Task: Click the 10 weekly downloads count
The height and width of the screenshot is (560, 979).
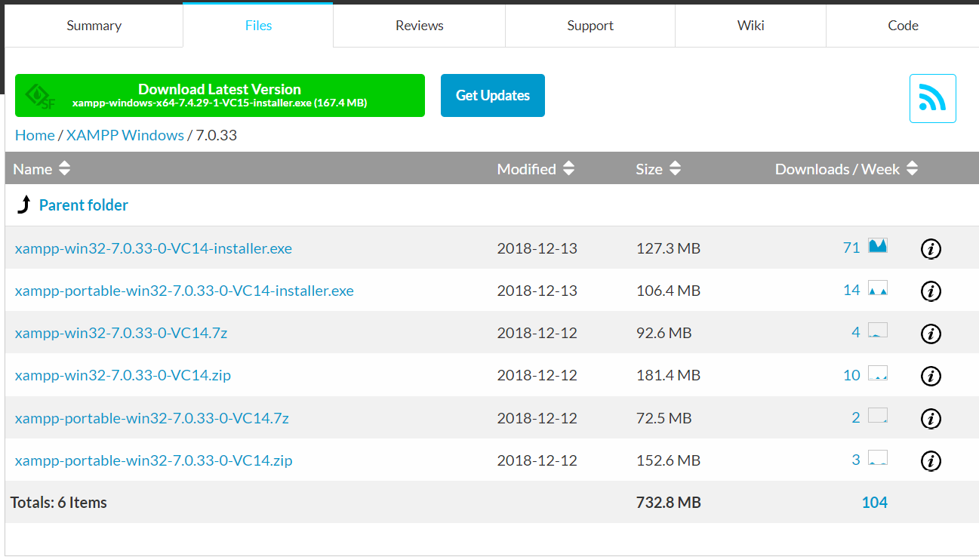Action: (x=851, y=375)
